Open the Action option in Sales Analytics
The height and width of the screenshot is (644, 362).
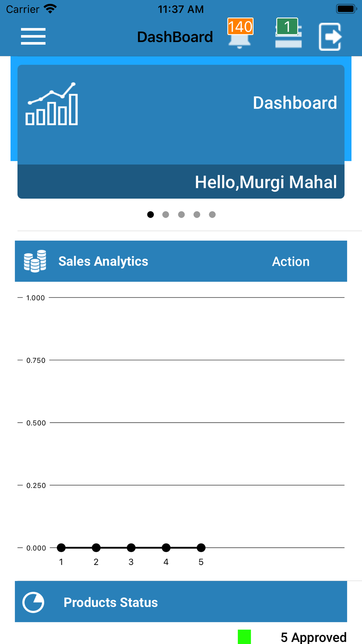(x=291, y=262)
